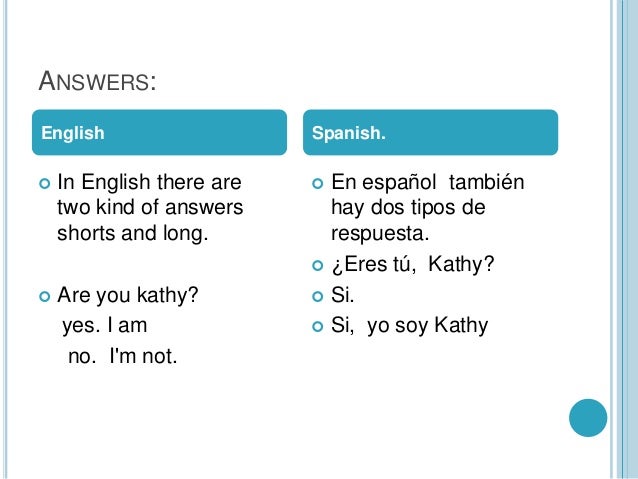The height and width of the screenshot is (479, 638).
Task: Click the text 'shorts and long.'
Action: [x=133, y=234]
